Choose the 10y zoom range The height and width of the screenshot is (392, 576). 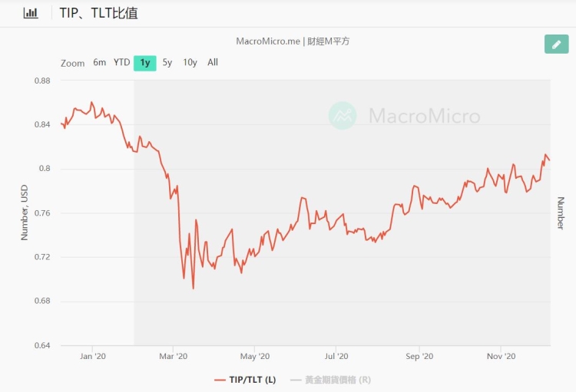point(190,62)
